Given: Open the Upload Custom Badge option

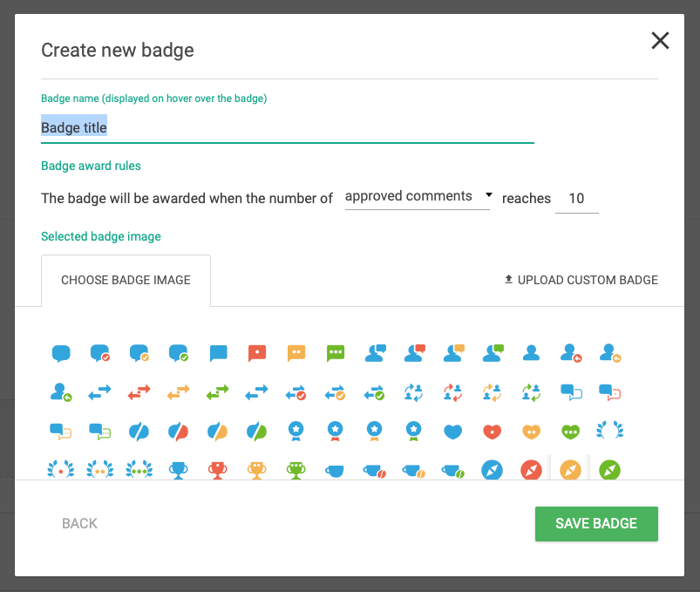Looking at the screenshot, I should 581,280.
